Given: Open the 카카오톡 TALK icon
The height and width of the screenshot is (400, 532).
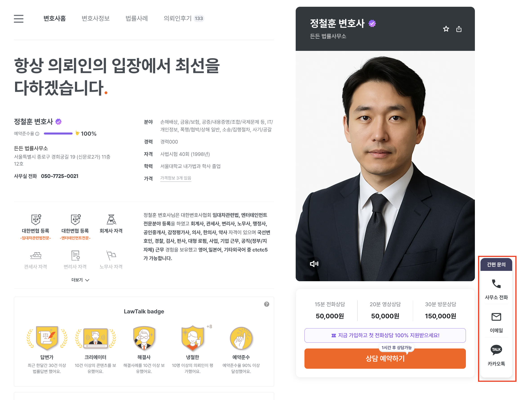Looking at the screenshot, I should pyautogui.click(x=496, y=350).
